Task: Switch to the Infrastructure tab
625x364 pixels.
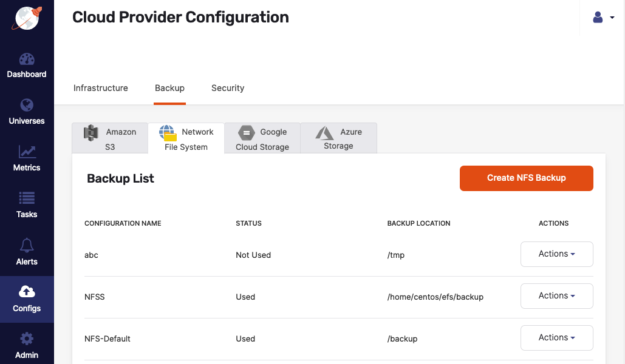Action: pos(101,88)
